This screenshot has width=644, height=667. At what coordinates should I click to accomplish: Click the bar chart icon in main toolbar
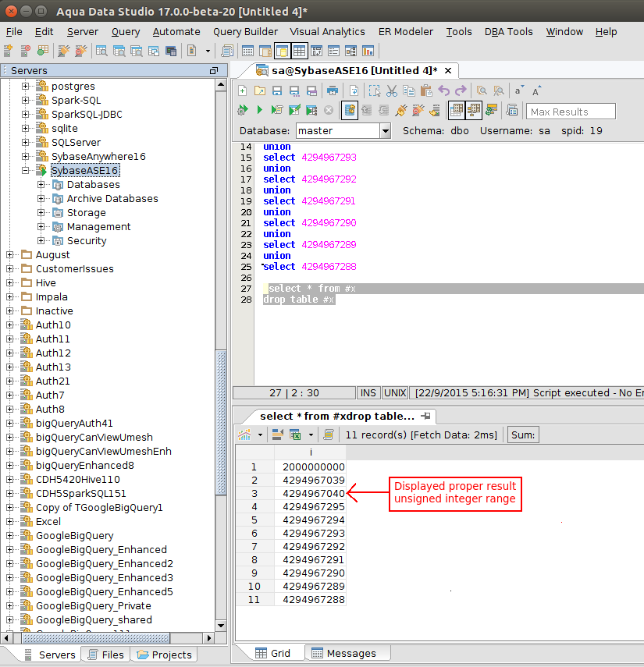[368, 51]
